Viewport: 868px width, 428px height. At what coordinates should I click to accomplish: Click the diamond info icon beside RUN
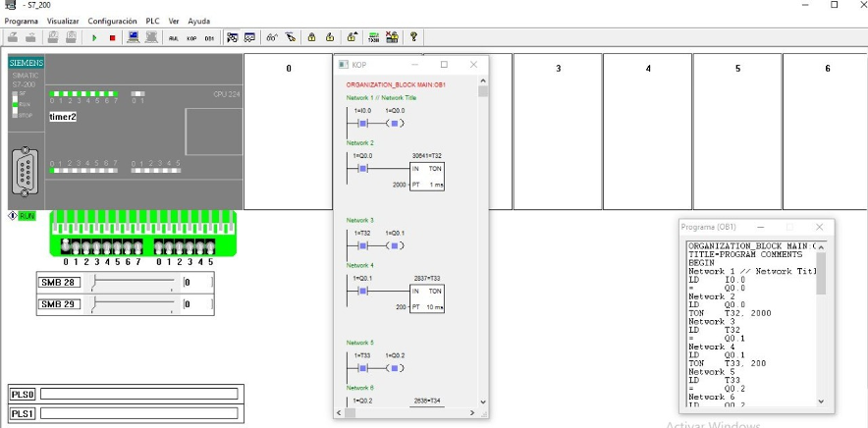click(13, 216)
